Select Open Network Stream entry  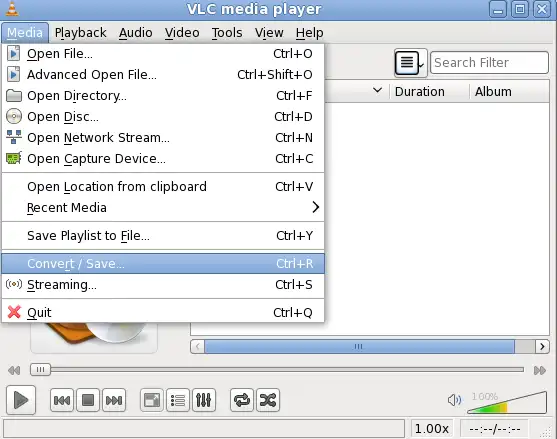tap(163, 137)
